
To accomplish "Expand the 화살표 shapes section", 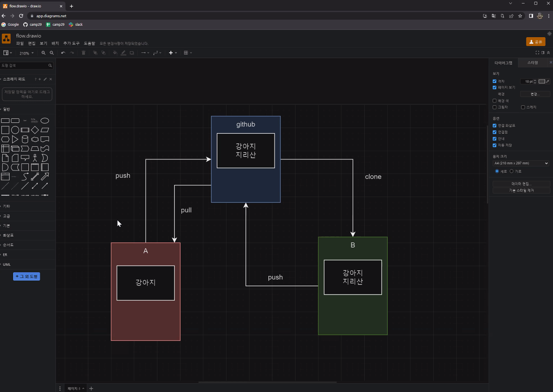I will click(x=9, y=235).
